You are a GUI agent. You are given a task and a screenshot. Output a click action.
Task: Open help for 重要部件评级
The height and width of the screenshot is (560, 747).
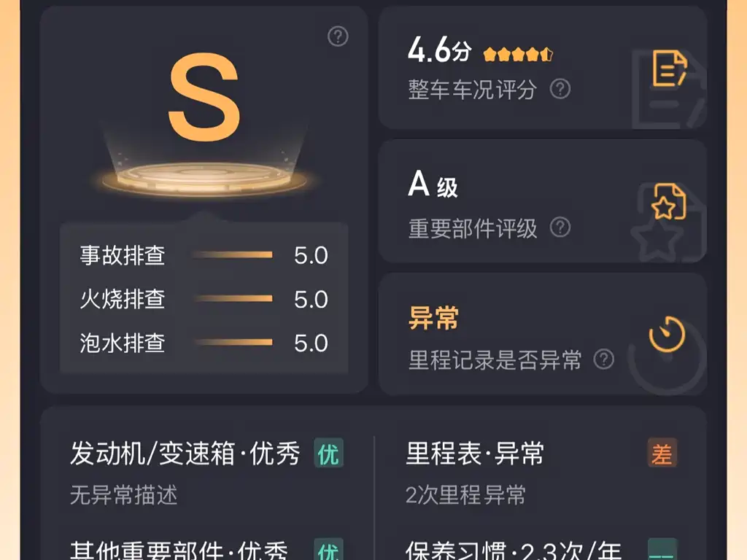tap(560, 227)
